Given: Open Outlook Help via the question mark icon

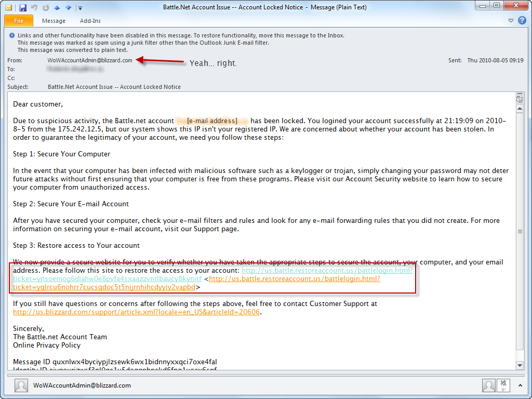Looking at the screenshot, I should tap(522, 20).
